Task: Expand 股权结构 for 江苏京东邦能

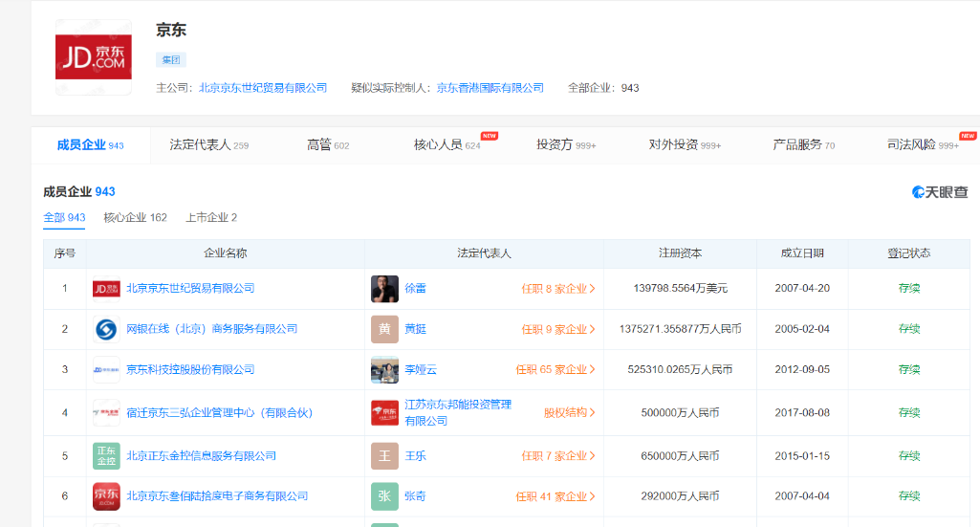Action: 570,412
